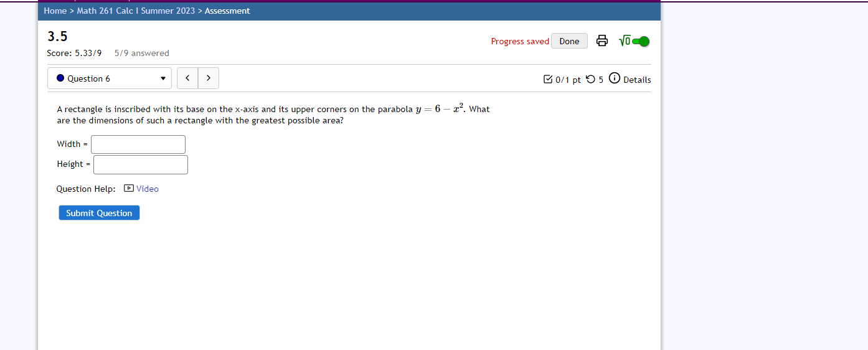Open Math 261 Calc I Summer 2023 breadcrumb
Screen dimensions: 868x350
(136, 11)
